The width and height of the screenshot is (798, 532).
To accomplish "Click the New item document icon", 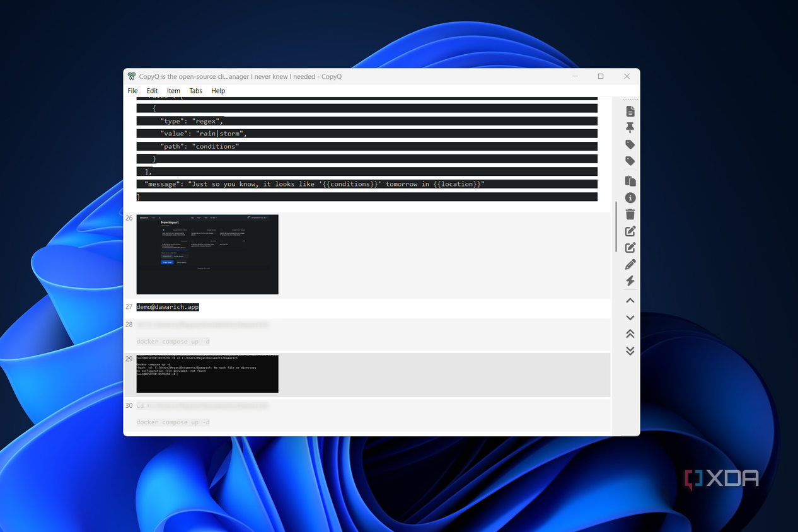I will click(x=630, y=112).
